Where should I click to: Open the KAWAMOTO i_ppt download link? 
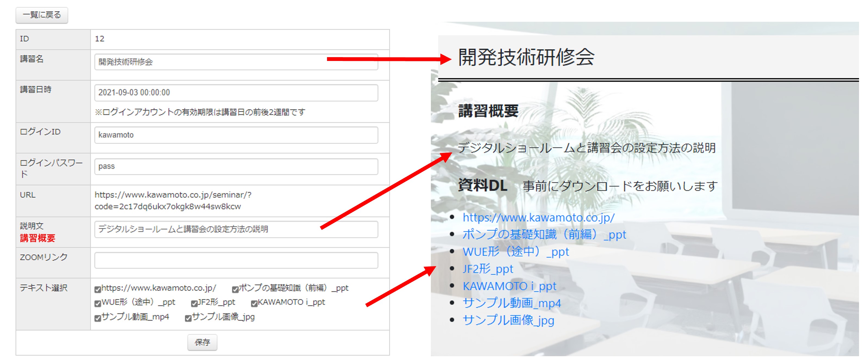509,286
